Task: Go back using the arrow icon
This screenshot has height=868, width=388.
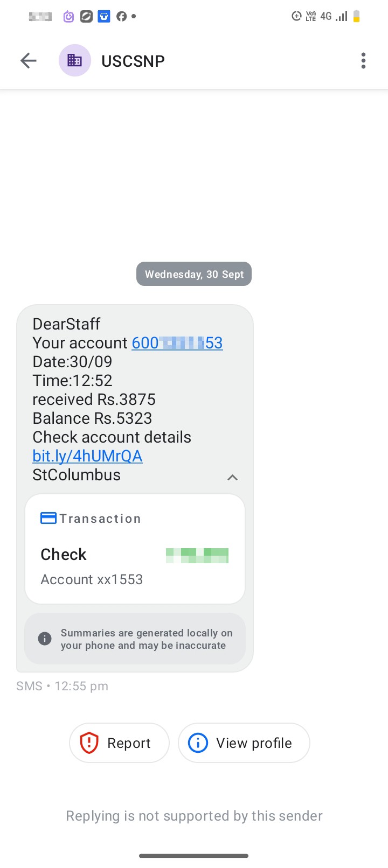Action: coord(28,61)
